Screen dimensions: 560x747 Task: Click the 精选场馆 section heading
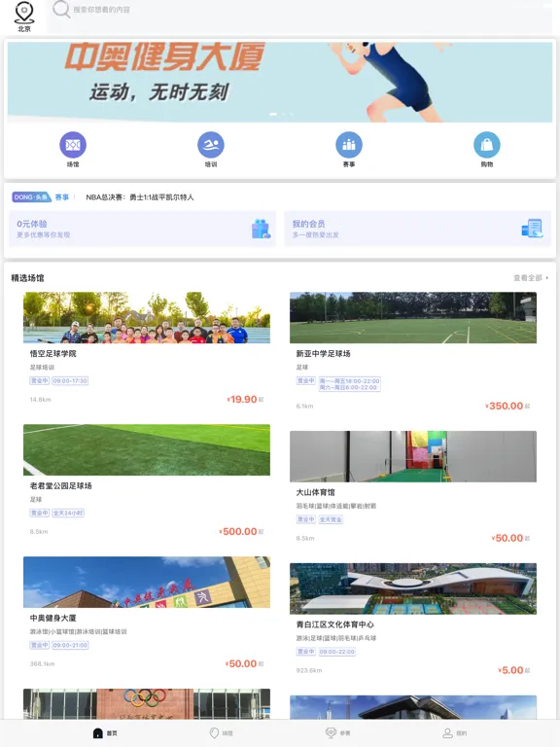(27, 278)
